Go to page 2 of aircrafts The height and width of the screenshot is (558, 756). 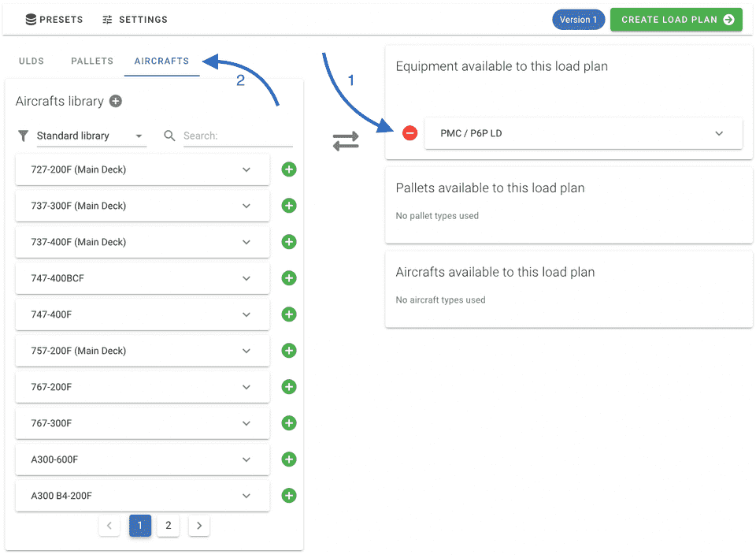coord(168,526)
